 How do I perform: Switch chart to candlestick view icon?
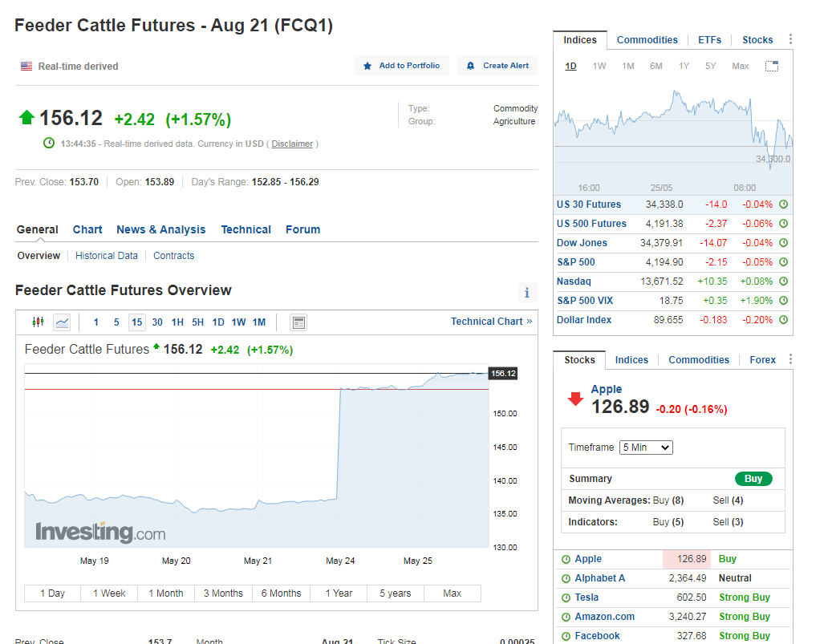pyautogui.click(x=38, y=322)
